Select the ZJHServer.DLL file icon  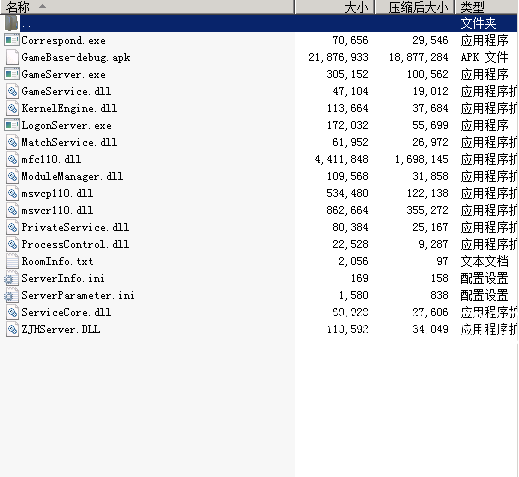12,329
